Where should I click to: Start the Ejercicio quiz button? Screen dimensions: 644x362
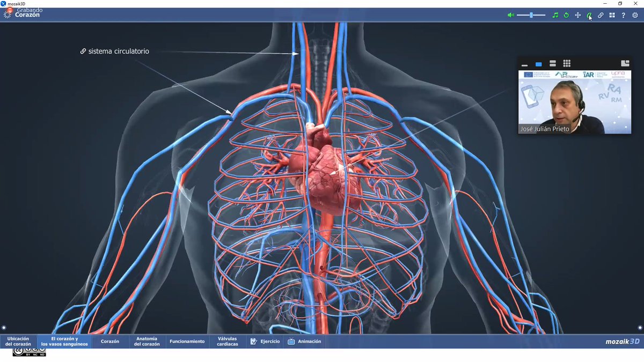[265, 342]
